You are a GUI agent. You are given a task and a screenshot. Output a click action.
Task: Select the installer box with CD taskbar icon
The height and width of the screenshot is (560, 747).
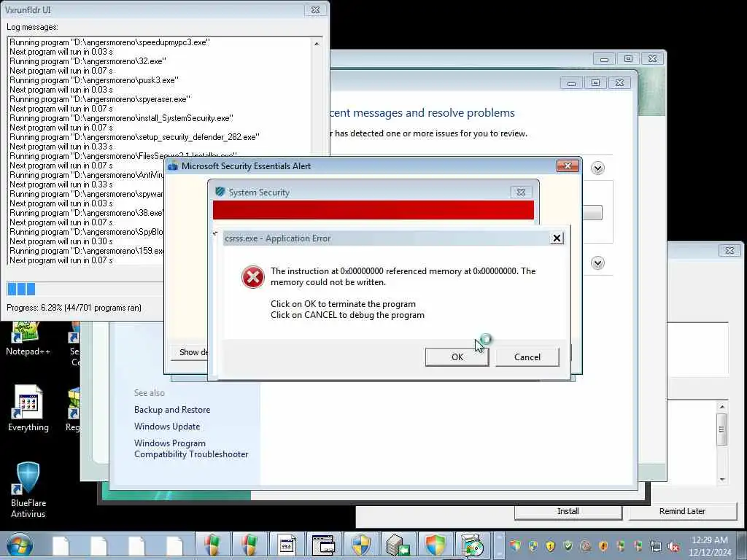[472, 545]
